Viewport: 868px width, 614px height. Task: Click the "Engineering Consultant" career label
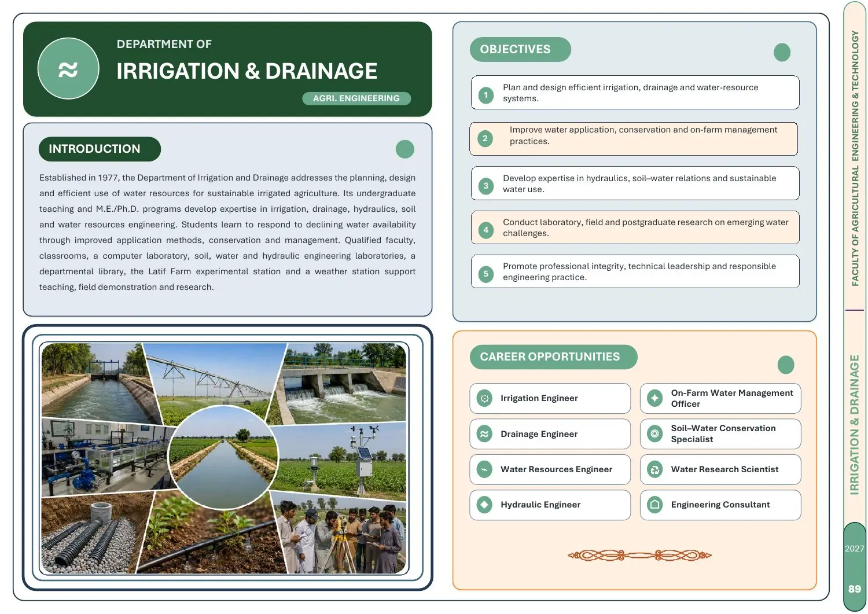(720, 505)
